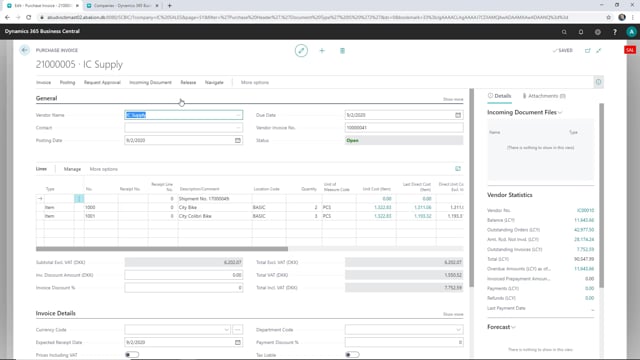The image size is (640, 360).
Task: Open the Vendor Name dropdown
Action: point(238,115)
